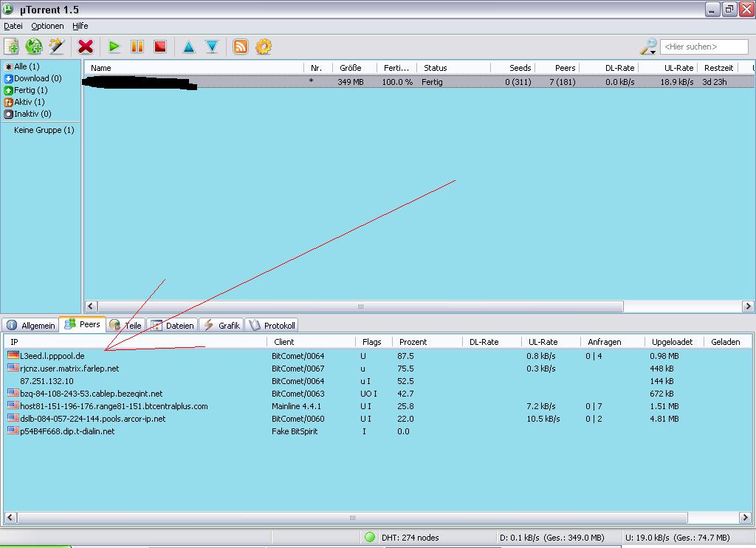Sort torrents by Restzeit column header

(x=718, y=68)
